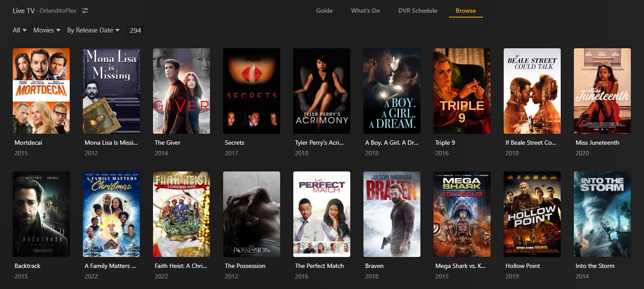
Task: Click the Braven title link
Action: [374, 266]
